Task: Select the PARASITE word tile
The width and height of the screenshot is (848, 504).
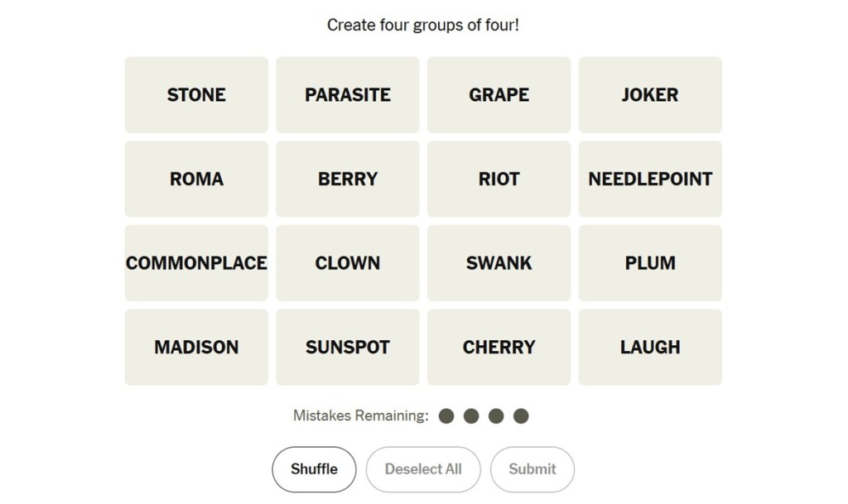Action: [x=348, y=95]
